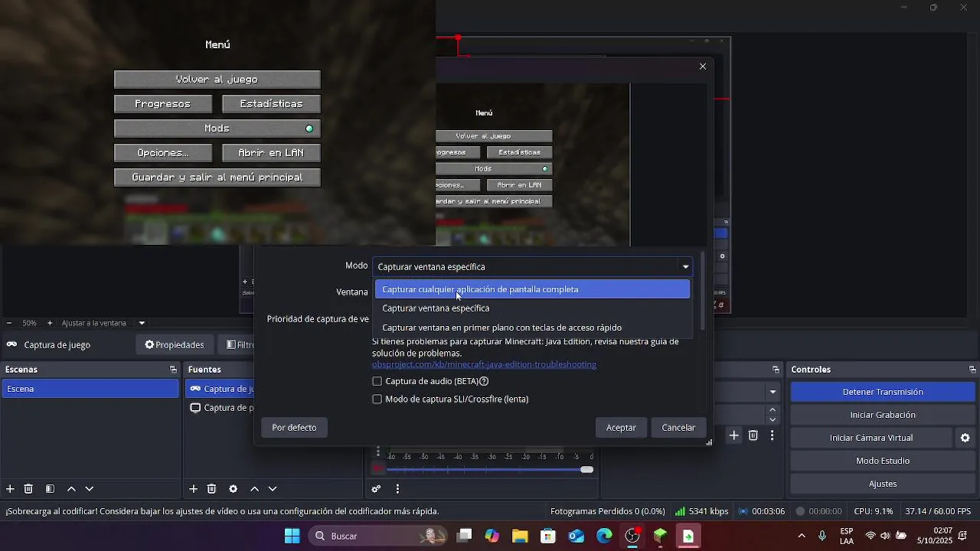
Task: Open the Modo dropdown arrow
Action: coord(685,267)
